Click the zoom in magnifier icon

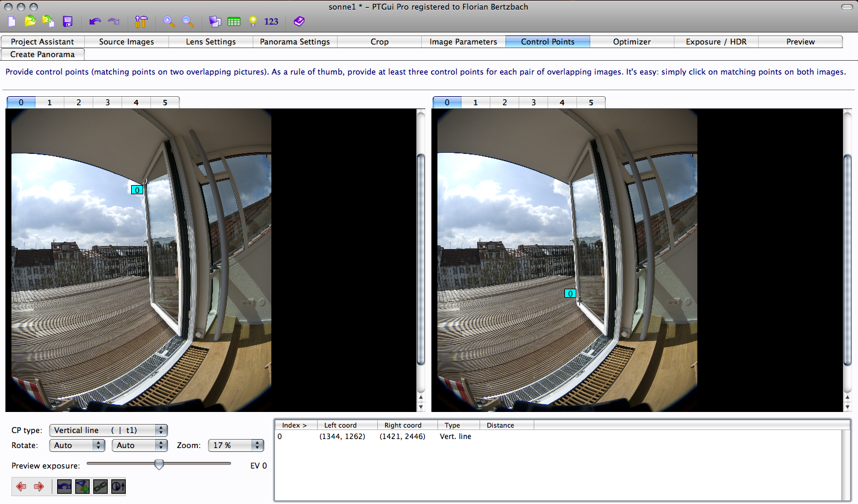pos(170,22)
